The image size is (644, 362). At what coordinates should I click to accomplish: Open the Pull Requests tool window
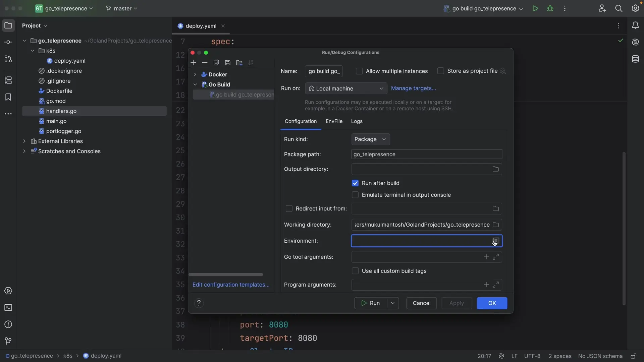pos(8,59)
